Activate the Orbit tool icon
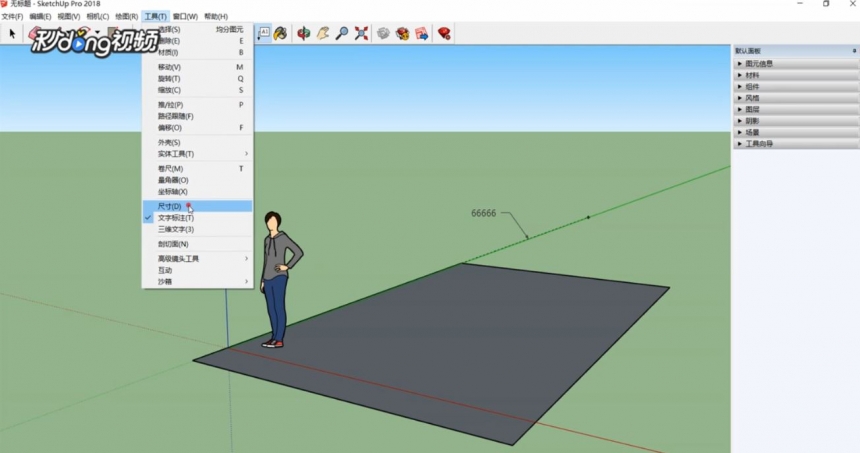The height and width of the screenshot is (453, 860). click(x=304, y=33)
